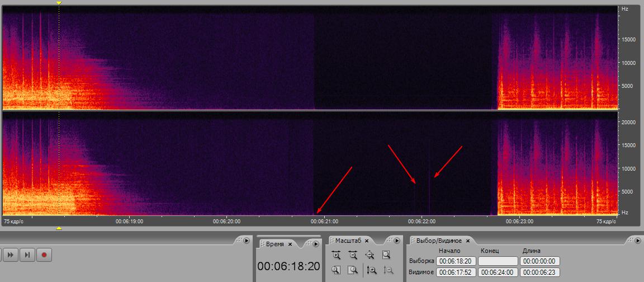Click 10000 on upper channel frequency scale
This screenshot has width=644, height=282.
(628, 63)
